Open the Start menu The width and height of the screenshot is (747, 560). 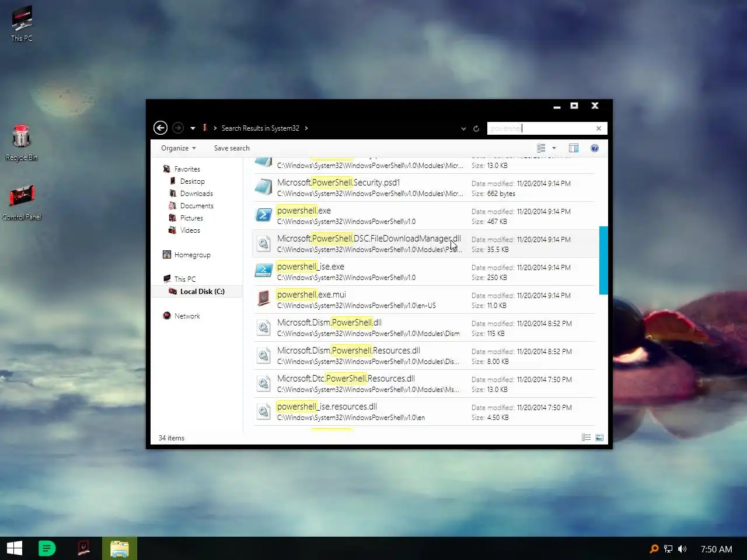click(15, 548)
